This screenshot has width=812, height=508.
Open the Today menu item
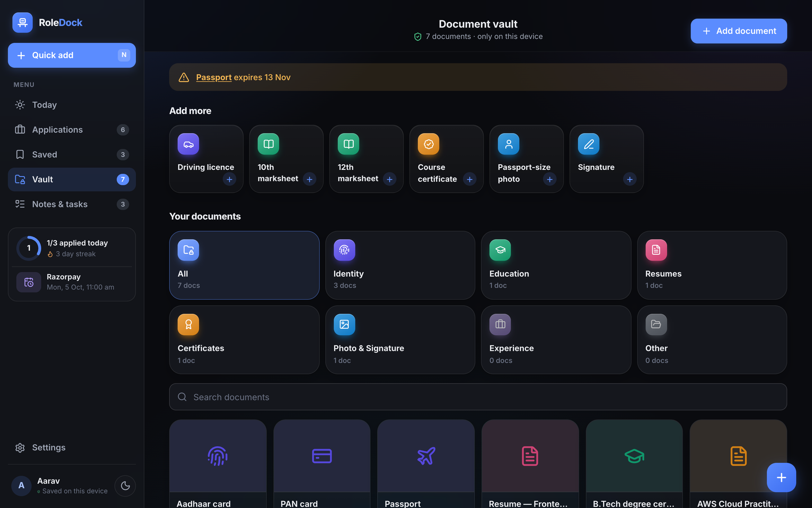coord(72,105)
